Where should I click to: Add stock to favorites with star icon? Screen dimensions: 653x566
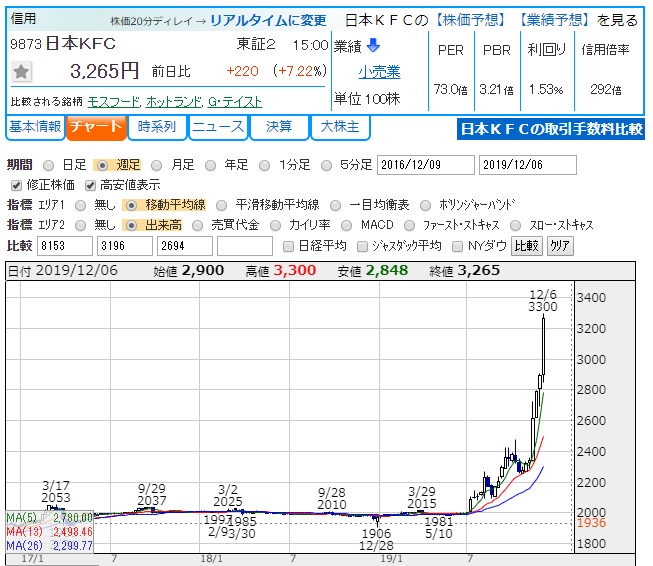point(21,72)
